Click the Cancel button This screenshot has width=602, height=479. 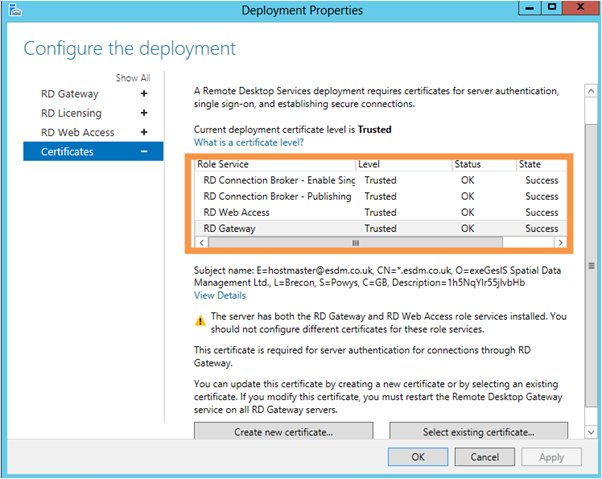point(485,457)
